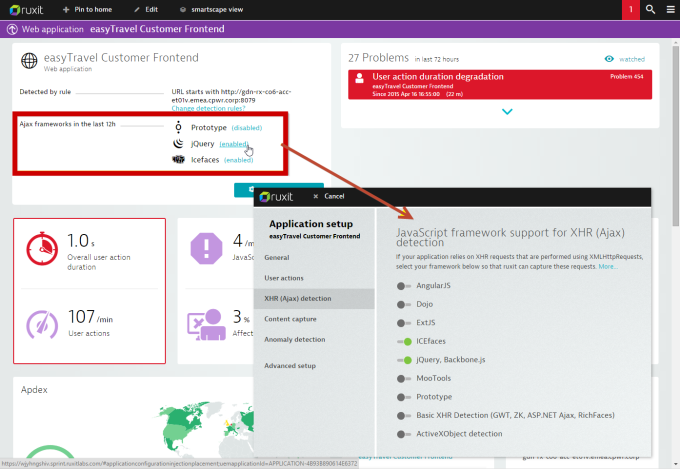Click the Pin to home button label

[x=93, y=10]
